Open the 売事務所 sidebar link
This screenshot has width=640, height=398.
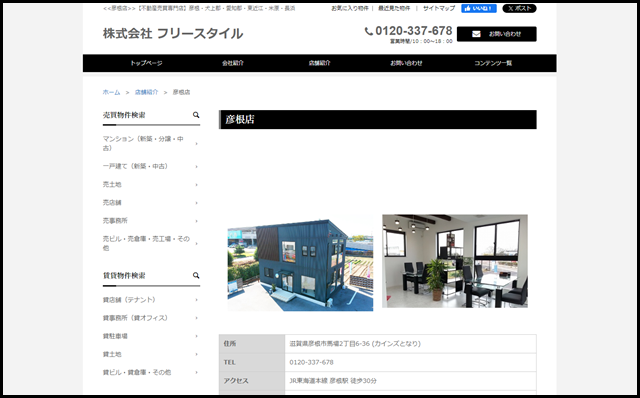(115, 221)
